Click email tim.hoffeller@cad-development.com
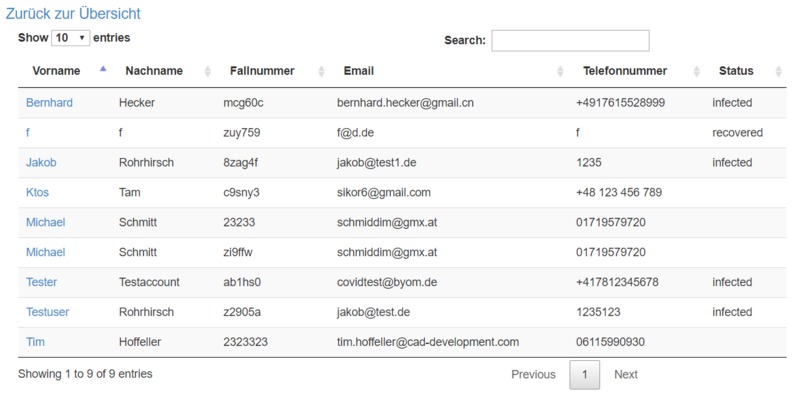The height and width of the screenshot is (409, 806). (x=428, y=341)
